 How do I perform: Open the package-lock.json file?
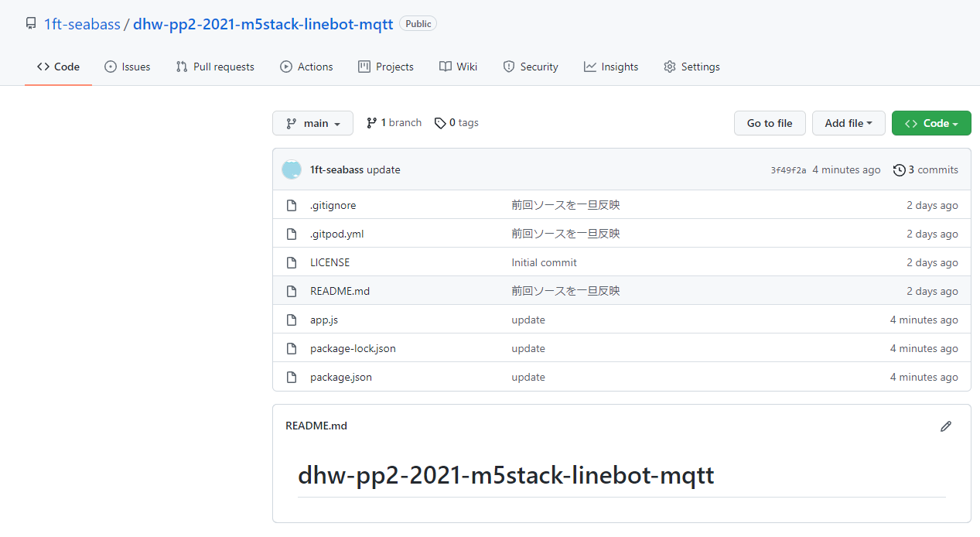[353, 348]
